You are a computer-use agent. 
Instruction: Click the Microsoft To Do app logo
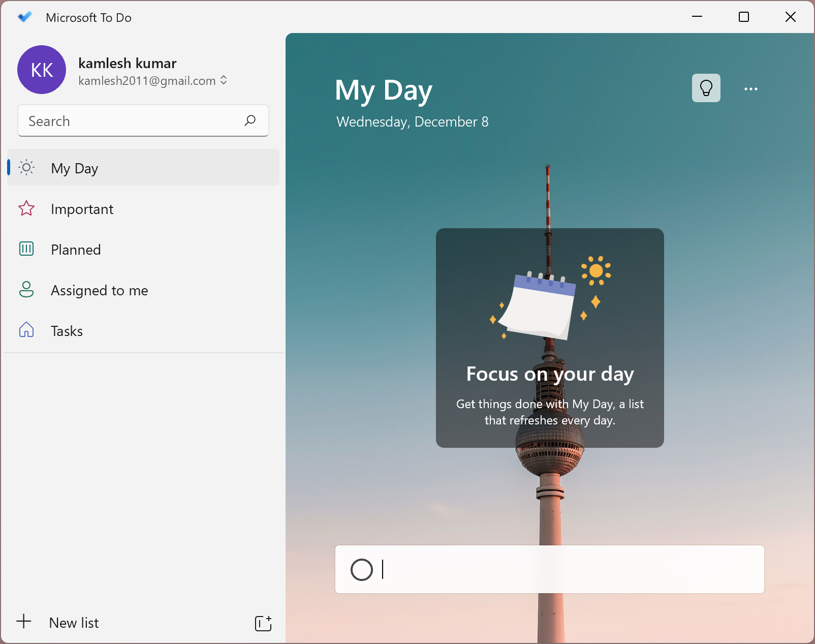pyautogui.click(x=24, y=17)
